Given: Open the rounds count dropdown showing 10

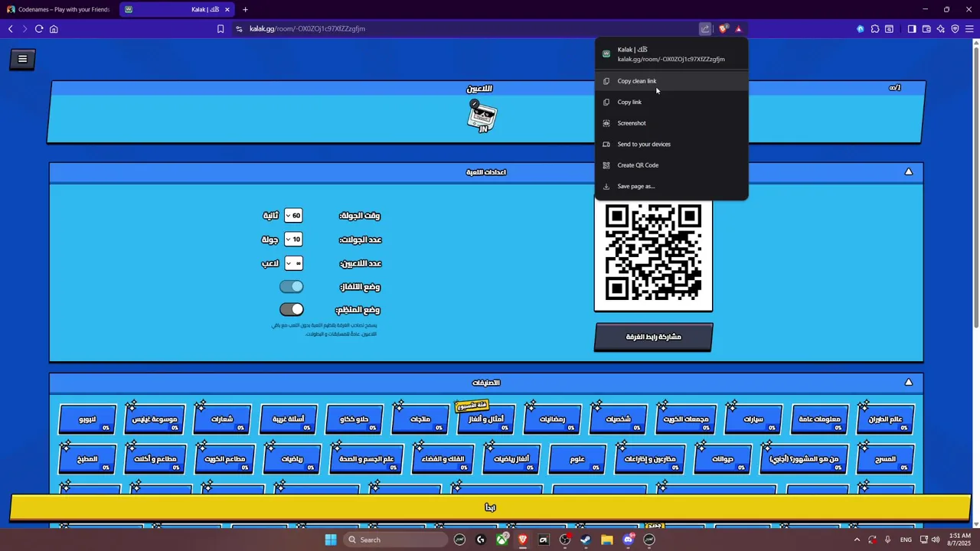Looking at the screenshot, I should [293, 240].
